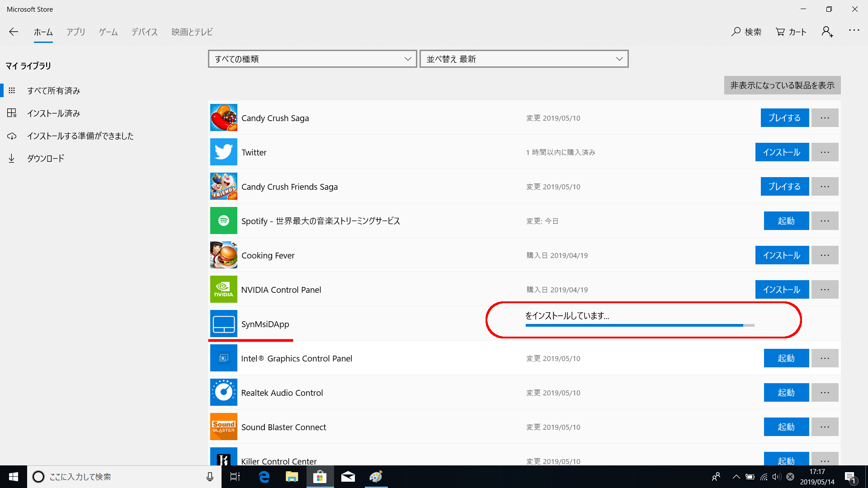The image size is (868, 488).
Task: Click プレイする for Candy Crush Saga
Action: coord(785,118)
